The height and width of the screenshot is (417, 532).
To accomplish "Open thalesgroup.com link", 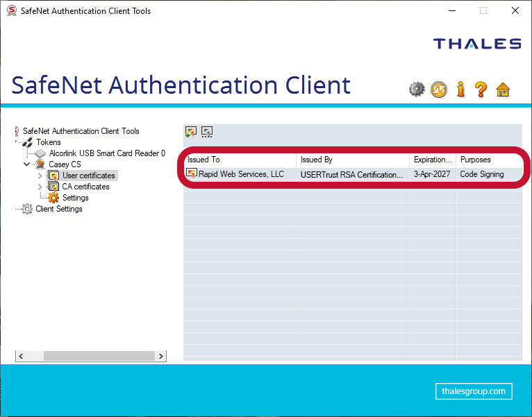I will click(474, 391).
